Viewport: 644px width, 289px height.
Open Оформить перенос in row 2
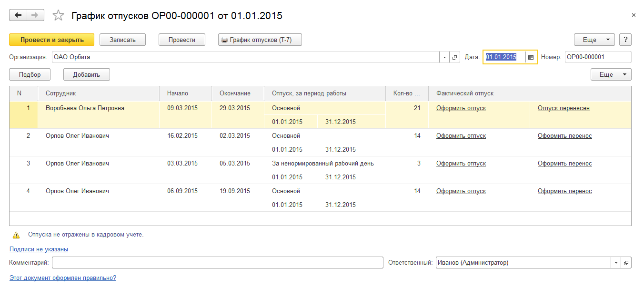tap(565, 136)
